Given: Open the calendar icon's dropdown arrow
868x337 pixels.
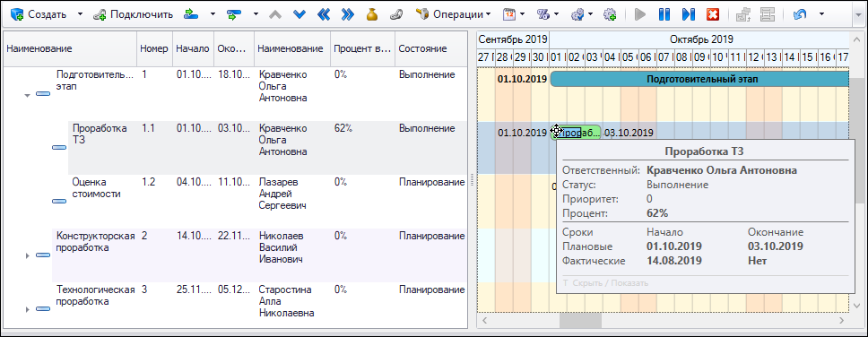Looking at the screenshot, I should point(523,15).
